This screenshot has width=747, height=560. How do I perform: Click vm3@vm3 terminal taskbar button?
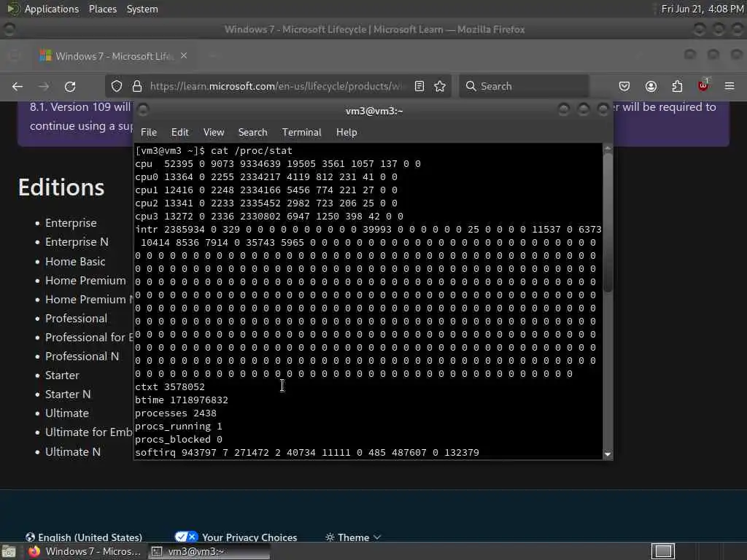[209, 551]
